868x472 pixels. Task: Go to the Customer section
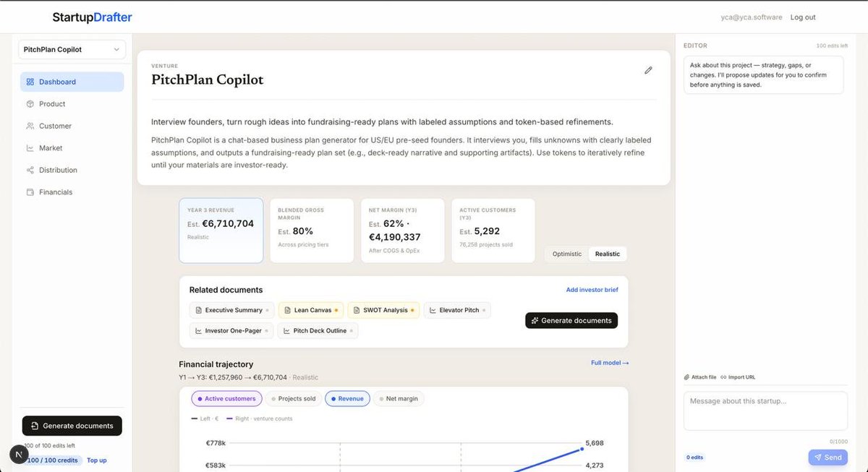click(x=72, y=126)
